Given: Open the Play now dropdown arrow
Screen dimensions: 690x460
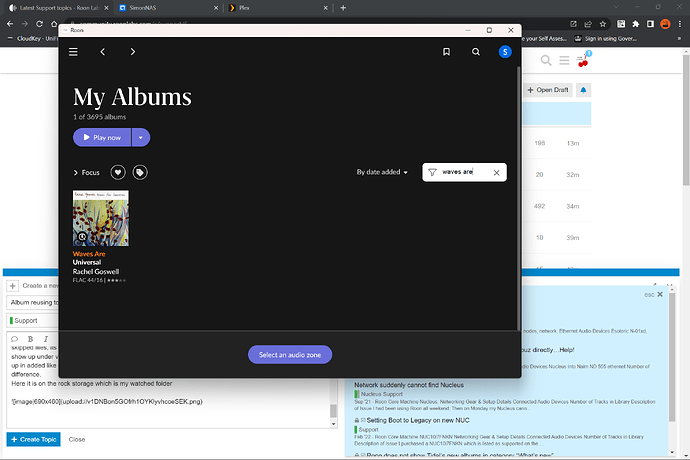Looking at the screenshot, I should (x=141, y=137).
